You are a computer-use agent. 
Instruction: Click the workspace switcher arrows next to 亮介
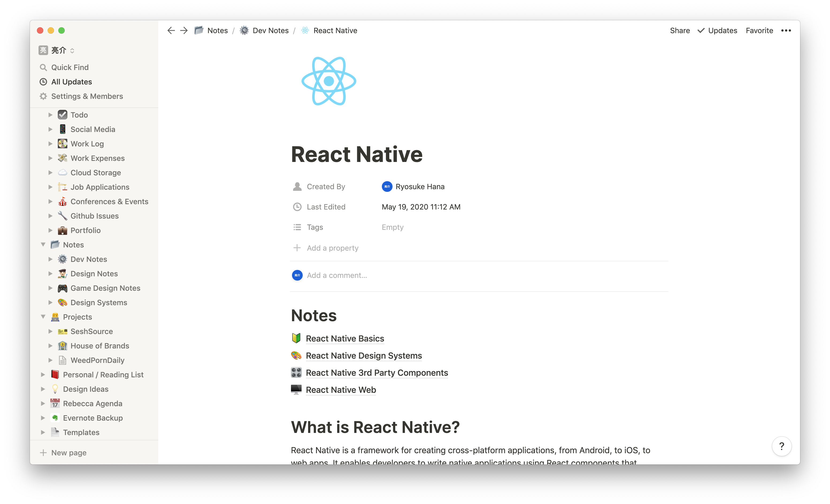coord(72,51)
